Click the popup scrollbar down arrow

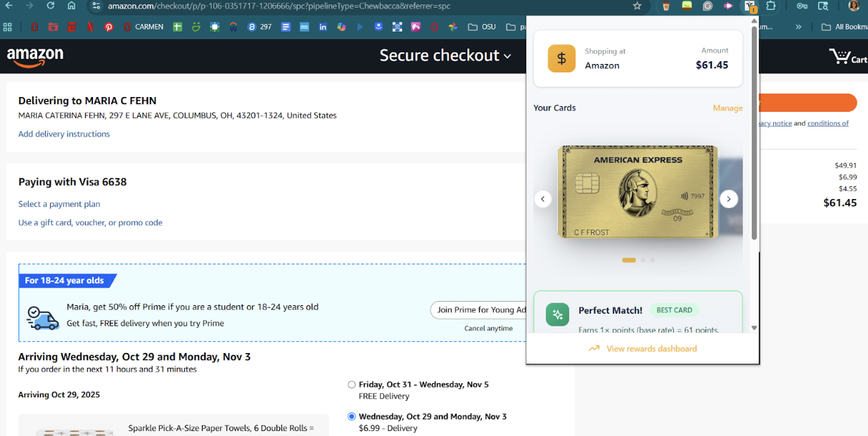[754, 328]
